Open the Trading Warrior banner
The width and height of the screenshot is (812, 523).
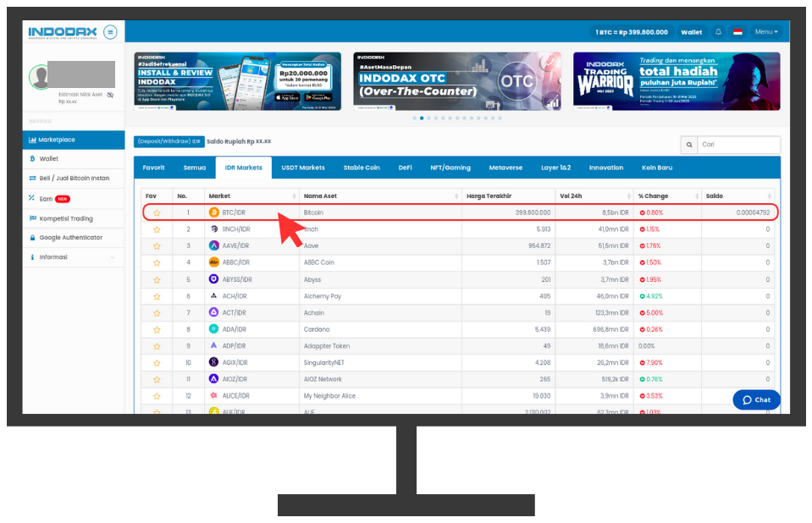pos(677,81)
